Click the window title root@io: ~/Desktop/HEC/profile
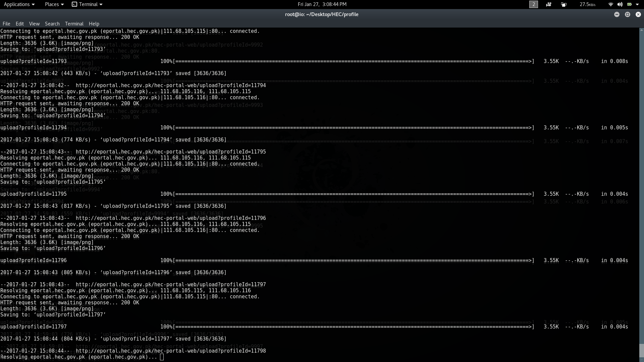Screen dimensions: 644x362 (x=322, y=14)
